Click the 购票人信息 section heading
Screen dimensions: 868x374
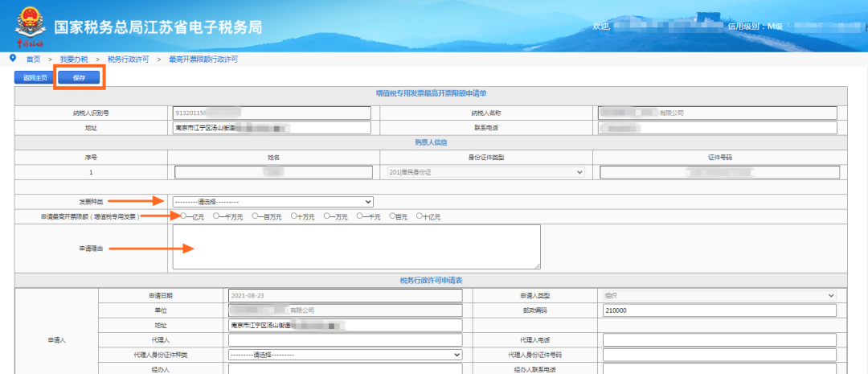tap(432, 142)
